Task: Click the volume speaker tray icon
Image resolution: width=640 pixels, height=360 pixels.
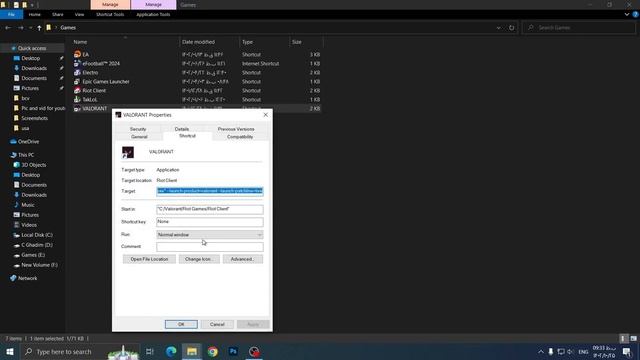Action: (570, 351)
